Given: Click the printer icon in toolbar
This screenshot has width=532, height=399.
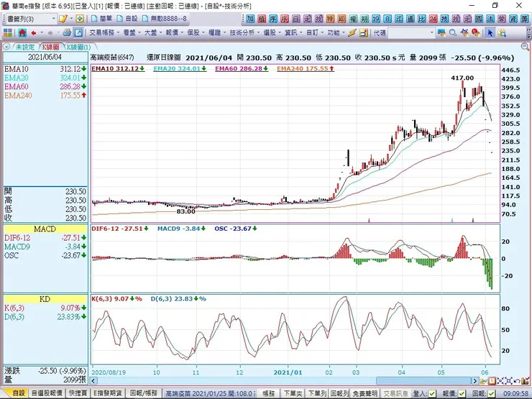Looking at the screenshot, I should pos(66,33).
